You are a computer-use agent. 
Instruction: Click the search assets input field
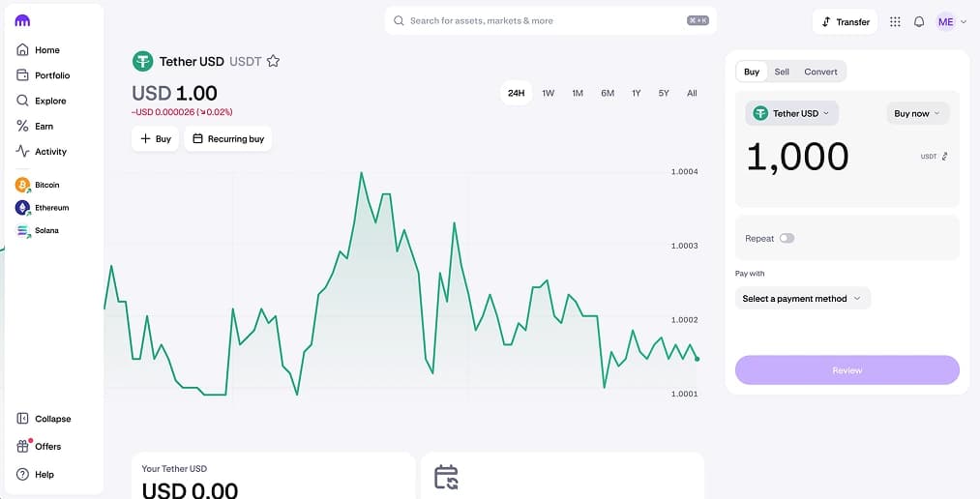click(x=550, y=20)
